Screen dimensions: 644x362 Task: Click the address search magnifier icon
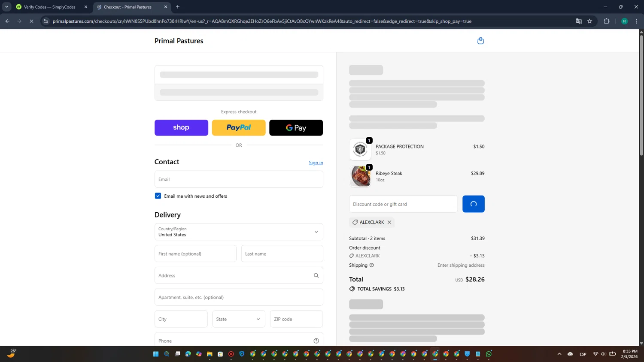click(x=316, y=275)
